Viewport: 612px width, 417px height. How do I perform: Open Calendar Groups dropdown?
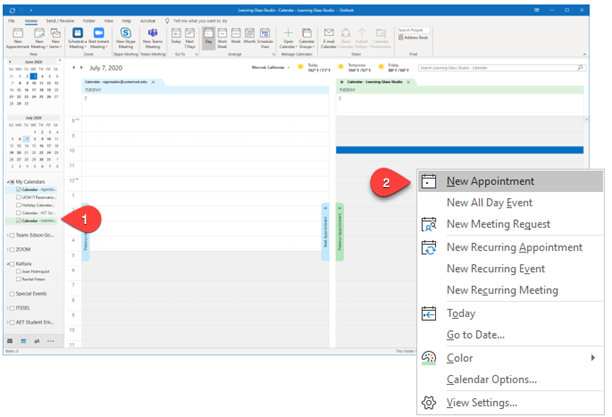click(307, 38)
